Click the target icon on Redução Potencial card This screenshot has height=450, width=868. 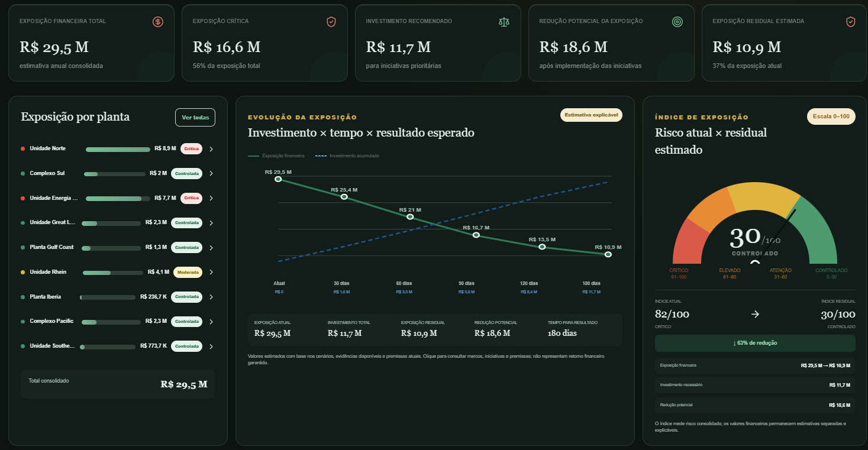coord(677,22)
